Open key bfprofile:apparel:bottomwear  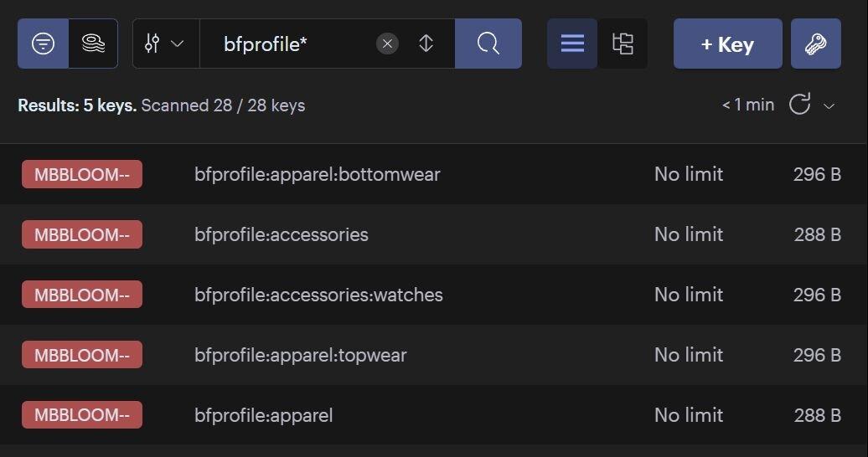click(434, 174)
